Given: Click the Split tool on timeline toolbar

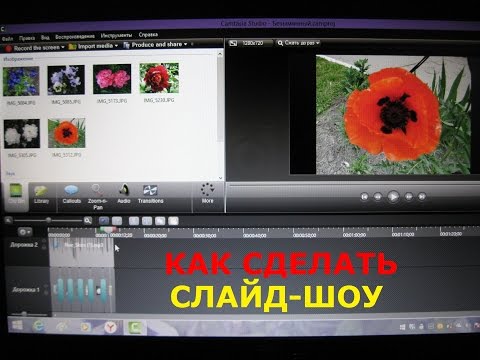Looking at the screenshot, I should point(147,221).
